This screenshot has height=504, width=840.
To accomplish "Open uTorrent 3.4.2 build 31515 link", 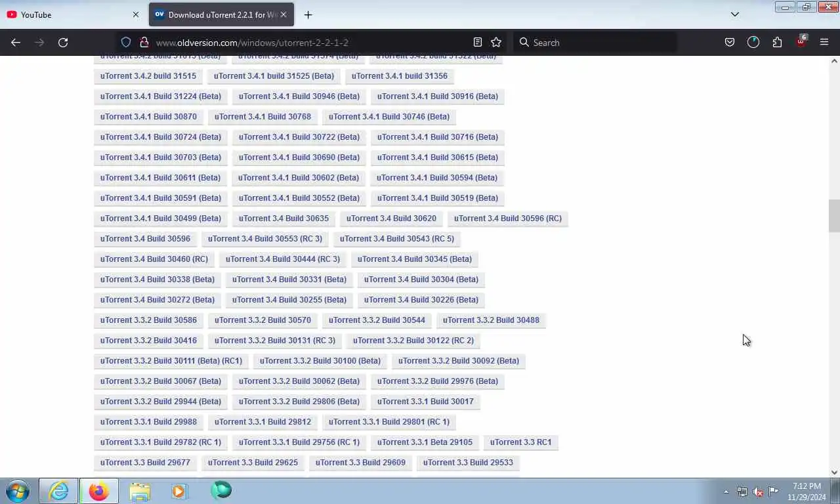I will [x=148, y=76].
